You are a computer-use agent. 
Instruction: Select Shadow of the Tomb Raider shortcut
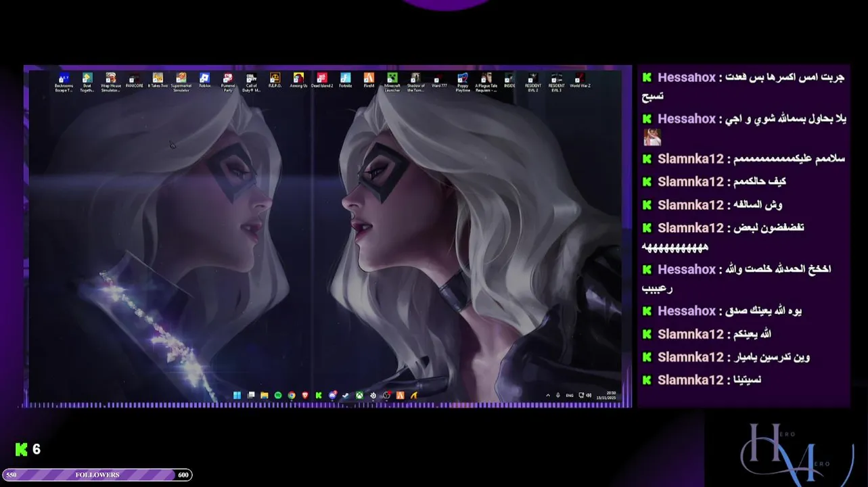pyautogui.click(x=416, y=82)
